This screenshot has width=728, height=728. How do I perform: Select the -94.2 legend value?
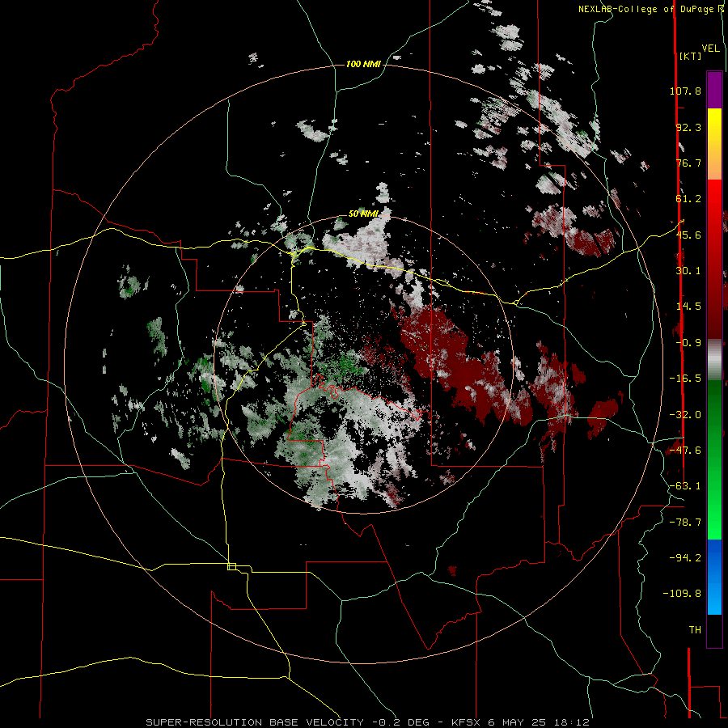[x=685, y=557]
